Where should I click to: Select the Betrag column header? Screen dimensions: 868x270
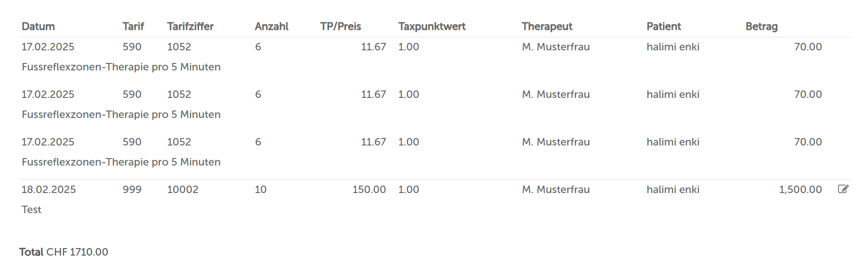[x=761, y=27]
